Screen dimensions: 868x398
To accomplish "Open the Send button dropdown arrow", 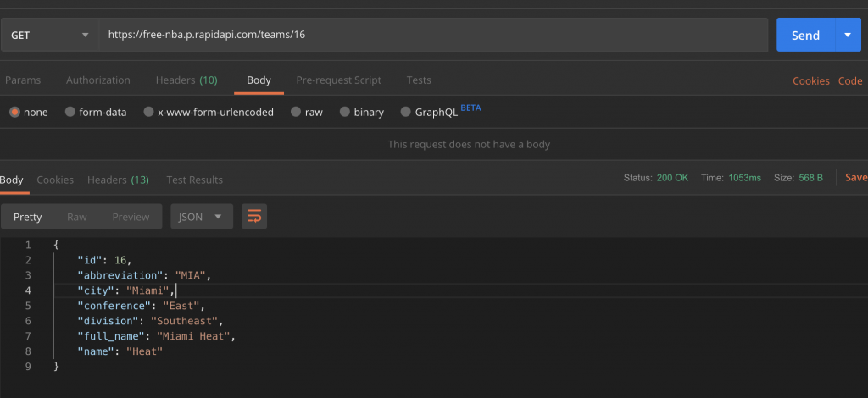I will click(848, 35).
